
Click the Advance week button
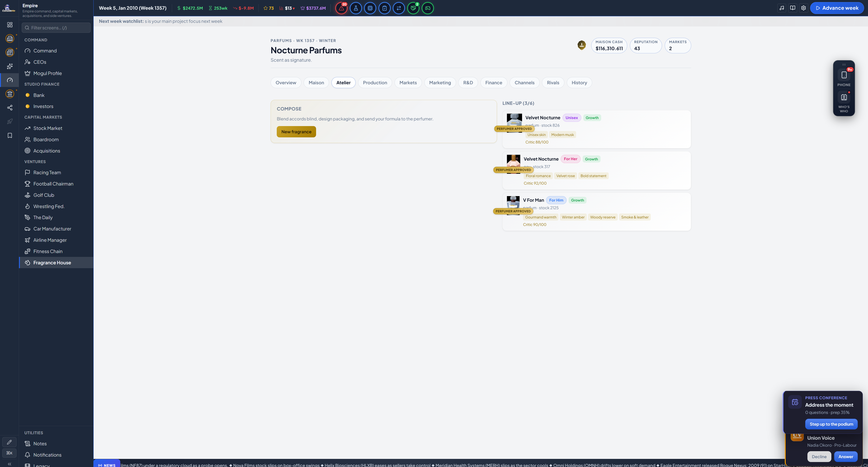(x=837, y=8)
